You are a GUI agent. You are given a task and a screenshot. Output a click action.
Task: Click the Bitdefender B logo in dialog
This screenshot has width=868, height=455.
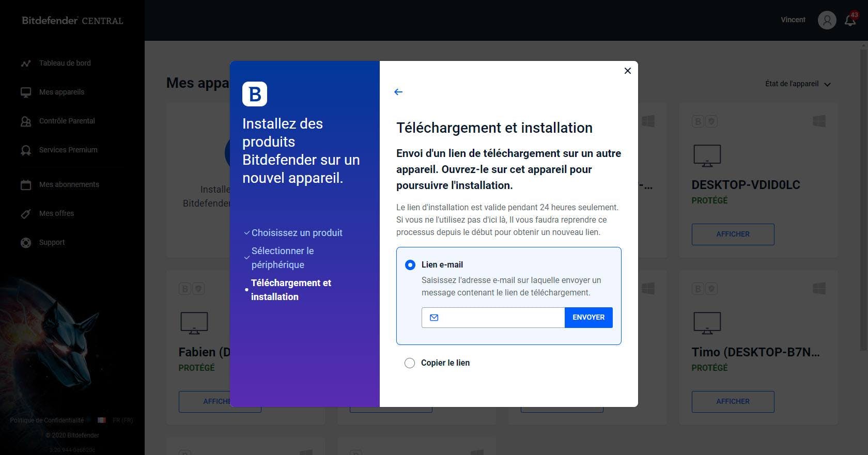[255, 94]
